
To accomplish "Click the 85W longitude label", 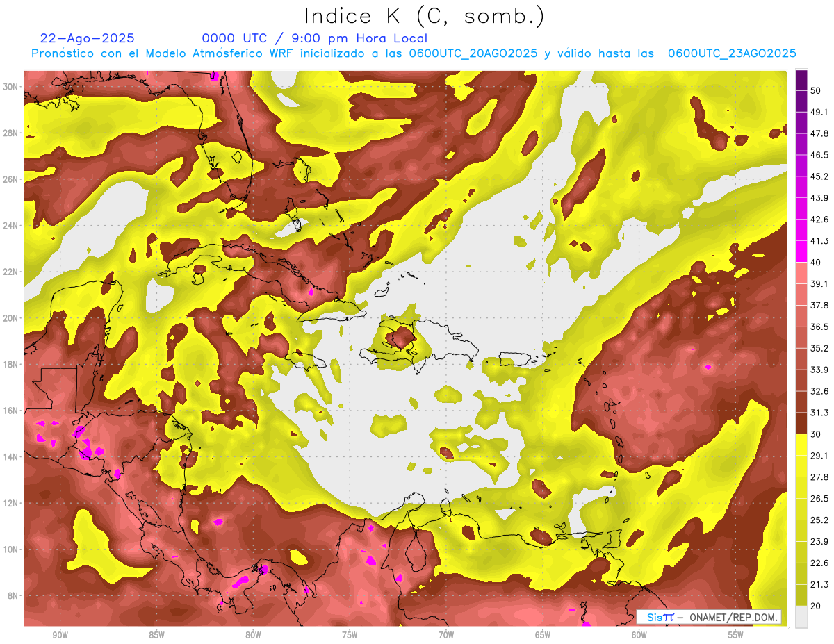I will point(156,635).
